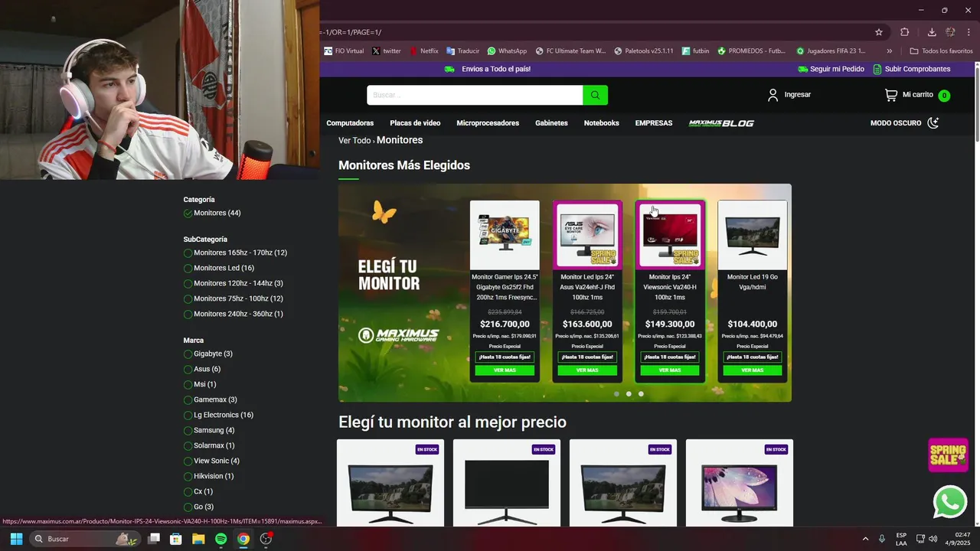Open the Jugadores FIFA 23 bookmark

pos(831,51)
